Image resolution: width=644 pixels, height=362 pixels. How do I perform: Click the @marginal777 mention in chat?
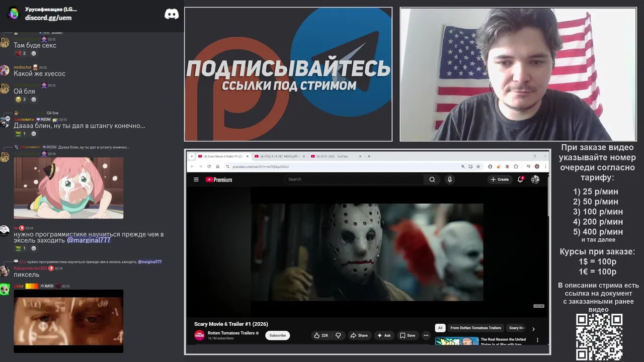click(89, 240)
